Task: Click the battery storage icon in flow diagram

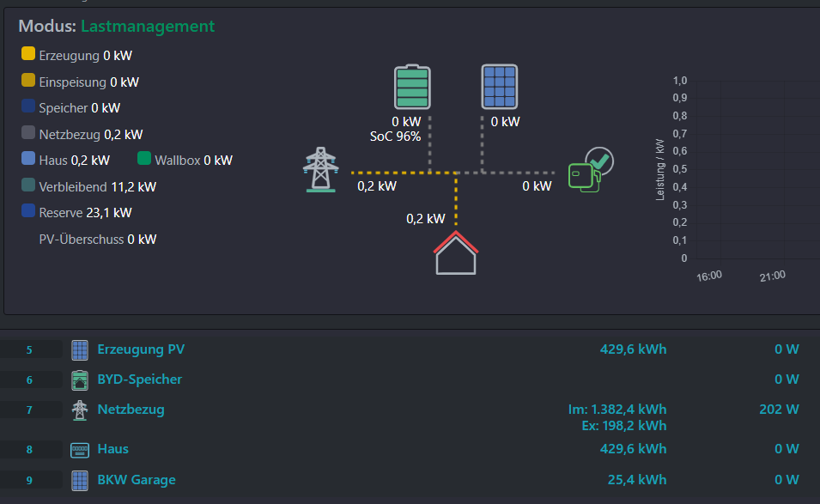Action: [412, 87]
